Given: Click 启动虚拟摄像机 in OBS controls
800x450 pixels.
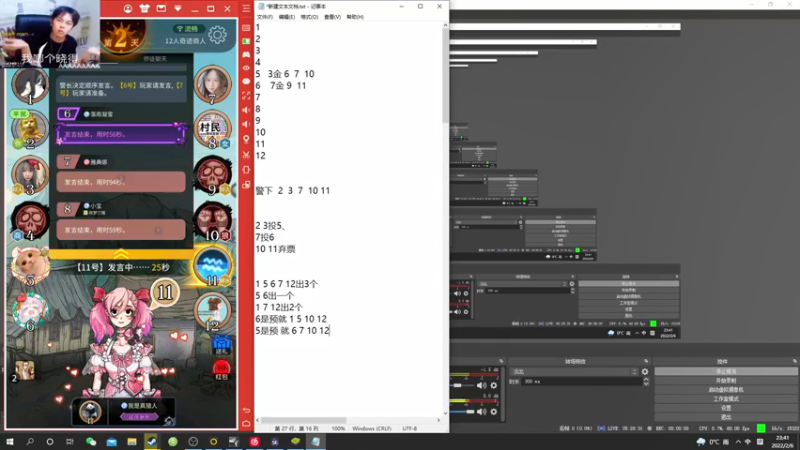Looking at the screenshot, I should pos(726,390).
